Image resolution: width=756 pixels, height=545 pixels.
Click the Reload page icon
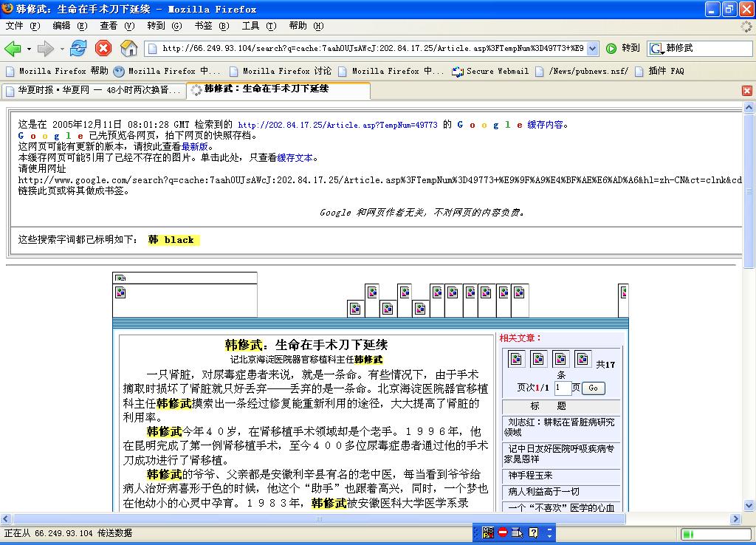(x=78, y=49)
